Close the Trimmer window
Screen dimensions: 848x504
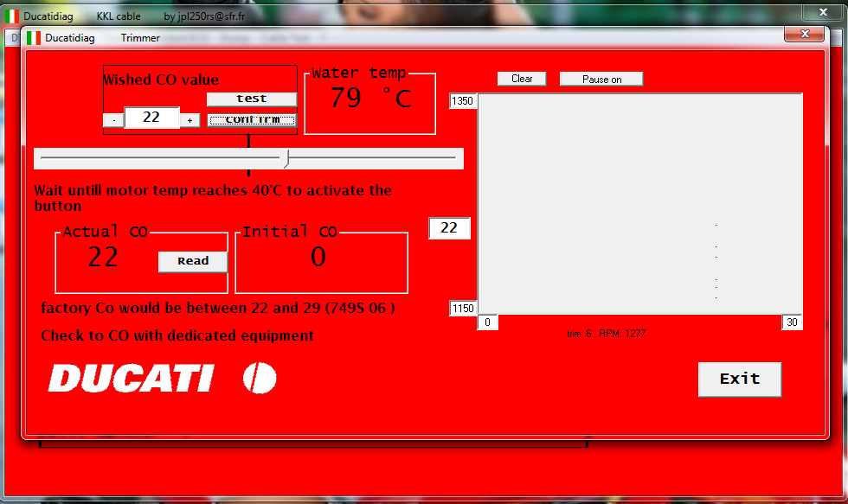804,34
